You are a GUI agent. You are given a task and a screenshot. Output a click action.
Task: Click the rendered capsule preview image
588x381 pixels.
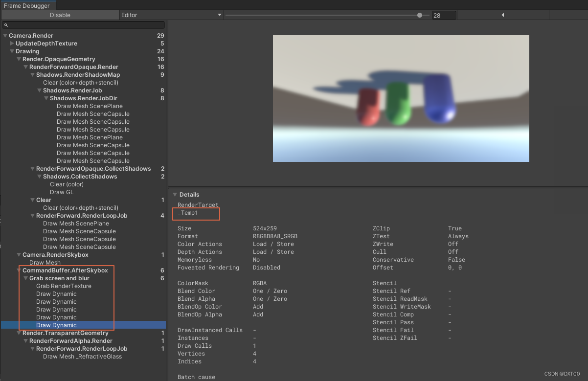(401, 98)
